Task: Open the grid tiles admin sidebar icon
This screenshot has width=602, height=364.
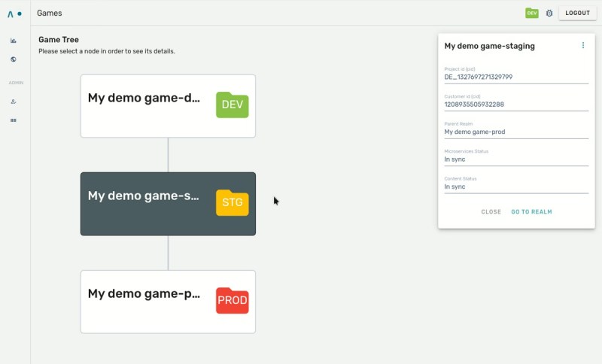Action: pyautogui.click(x=14, y=120)
